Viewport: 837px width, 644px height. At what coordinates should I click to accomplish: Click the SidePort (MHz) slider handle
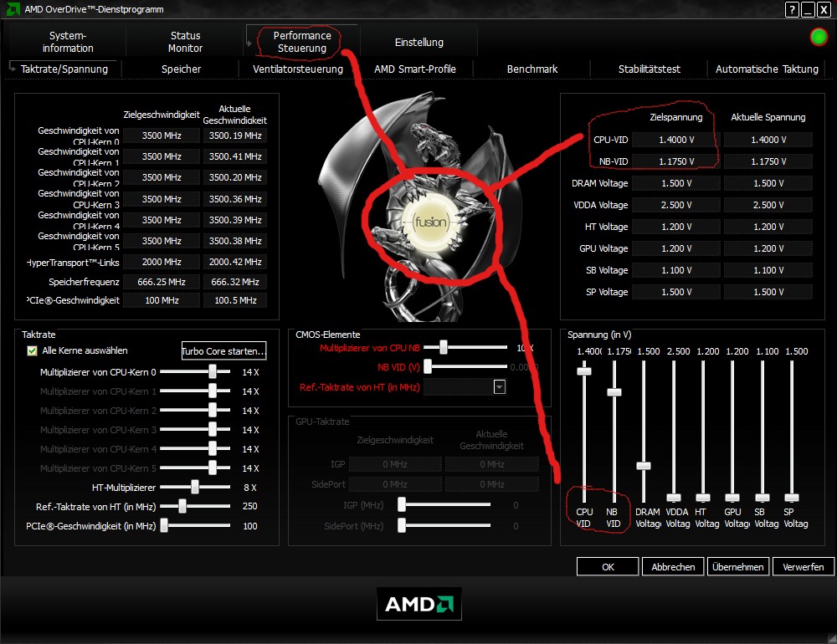402,525
